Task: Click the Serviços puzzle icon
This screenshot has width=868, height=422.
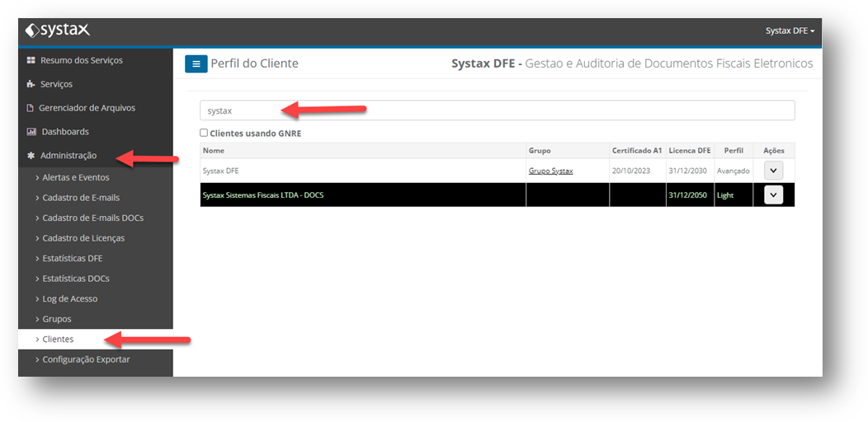Action: pos(31,84)
